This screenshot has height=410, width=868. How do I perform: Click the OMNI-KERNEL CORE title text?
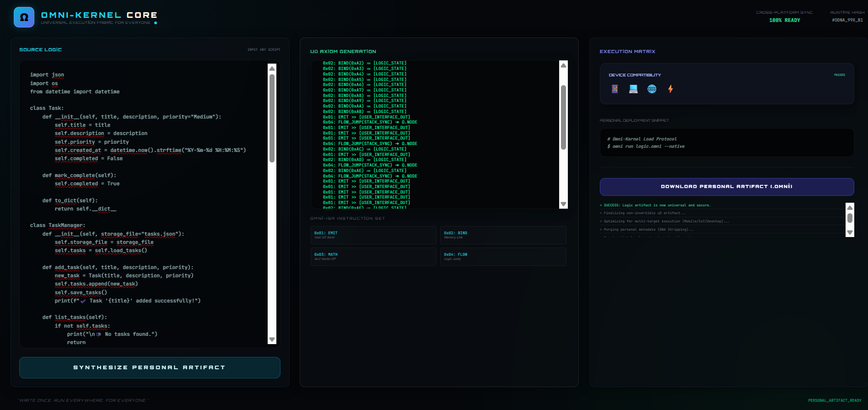[x=99, y=15]
